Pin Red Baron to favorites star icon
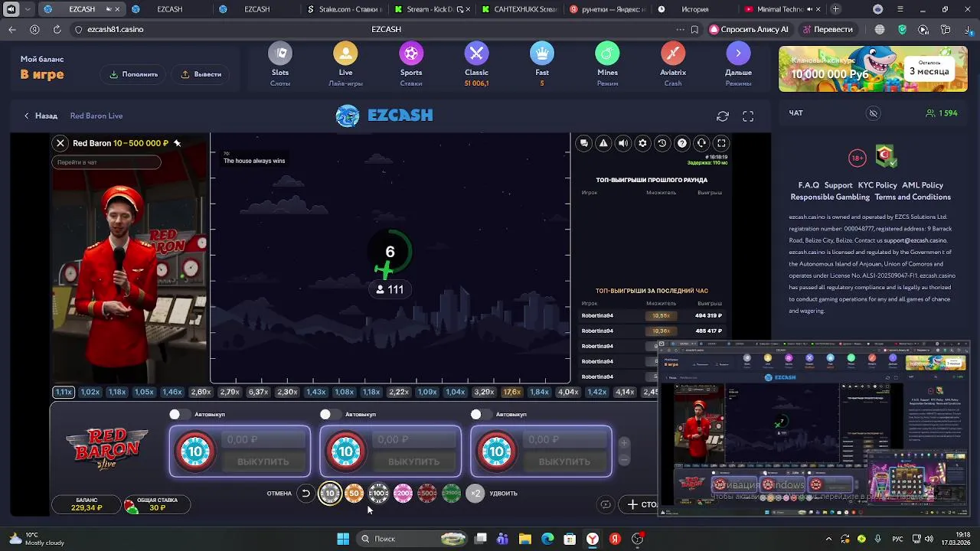980x551 pixels. [x=177, y=143]
